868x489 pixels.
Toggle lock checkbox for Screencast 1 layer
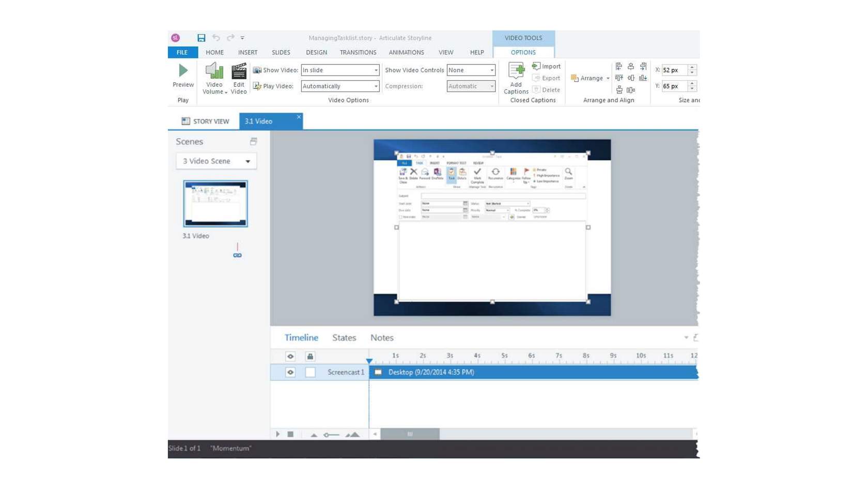point(310,372)
